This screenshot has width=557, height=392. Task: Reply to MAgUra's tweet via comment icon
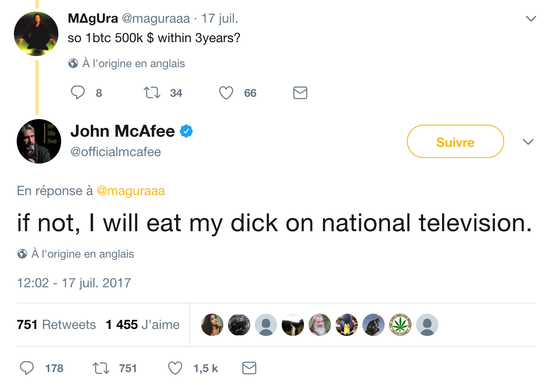click(78, 93)
